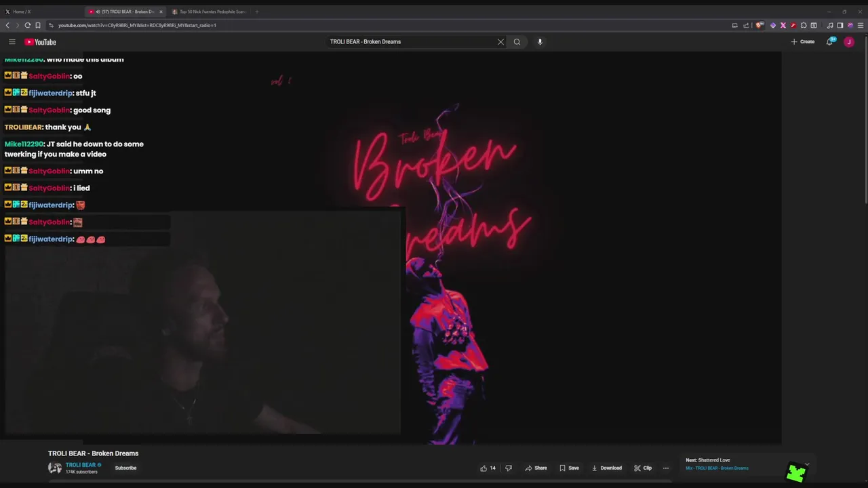Open the YouTube notifications bell
868x488 pixels.
(830, 42)
